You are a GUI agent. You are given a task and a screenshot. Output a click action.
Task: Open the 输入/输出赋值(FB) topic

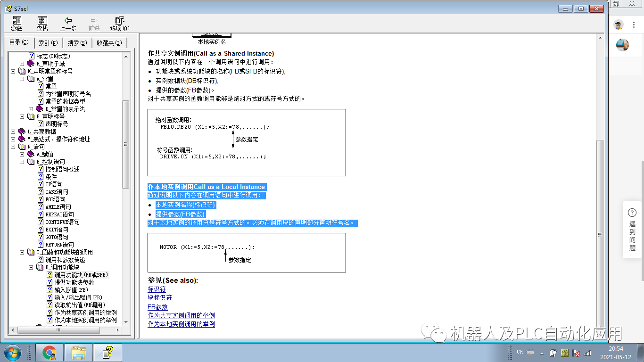coord(78,297)
